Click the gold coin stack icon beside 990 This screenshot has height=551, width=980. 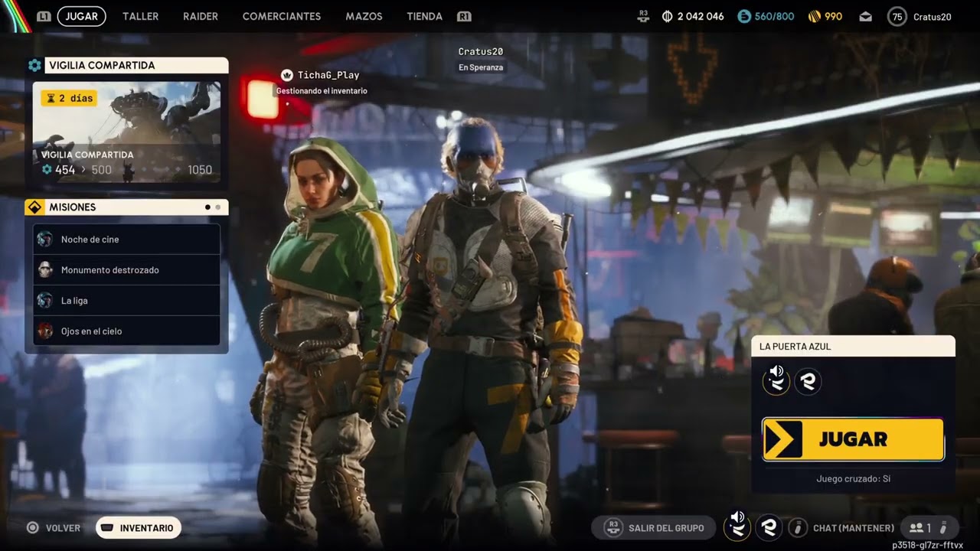click(x=815, y=16)
